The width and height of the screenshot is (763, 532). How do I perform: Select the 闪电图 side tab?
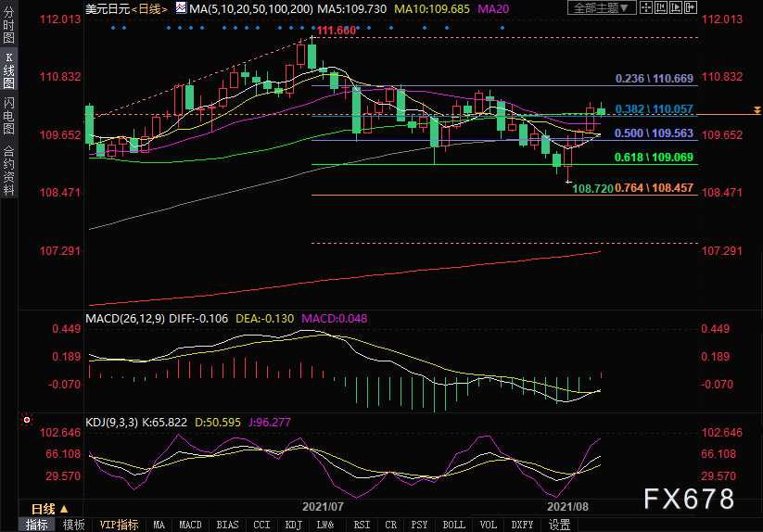click(x=8, y=116)
